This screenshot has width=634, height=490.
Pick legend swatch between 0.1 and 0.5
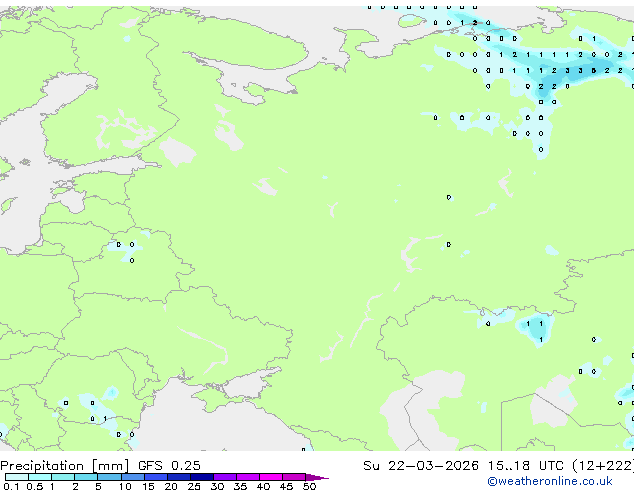click(17, 477)
